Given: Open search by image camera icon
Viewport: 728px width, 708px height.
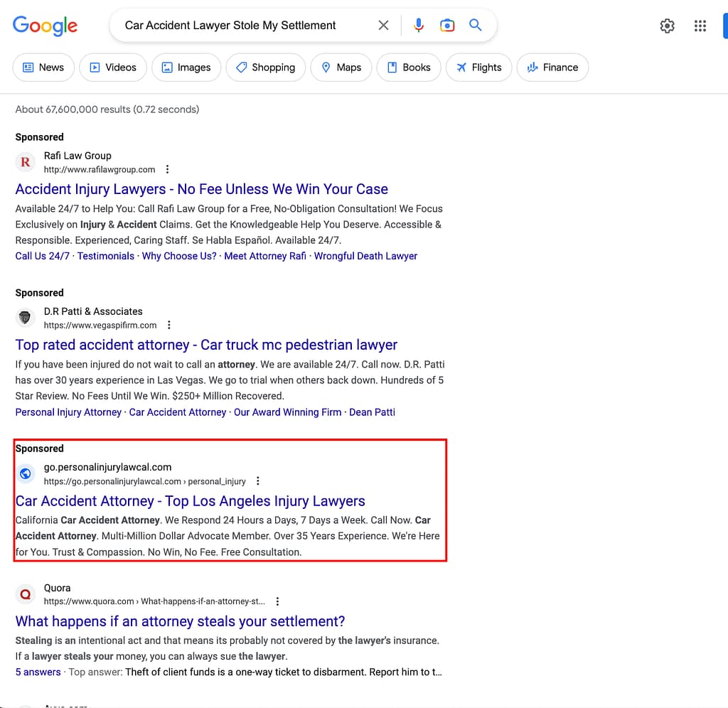Looking at the screenshot, I should click(447, 25).
